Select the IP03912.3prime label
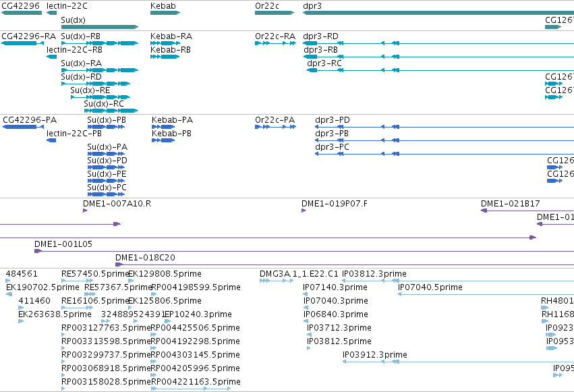Viewport: 574px width, 392px height. (x=375, y=356)
